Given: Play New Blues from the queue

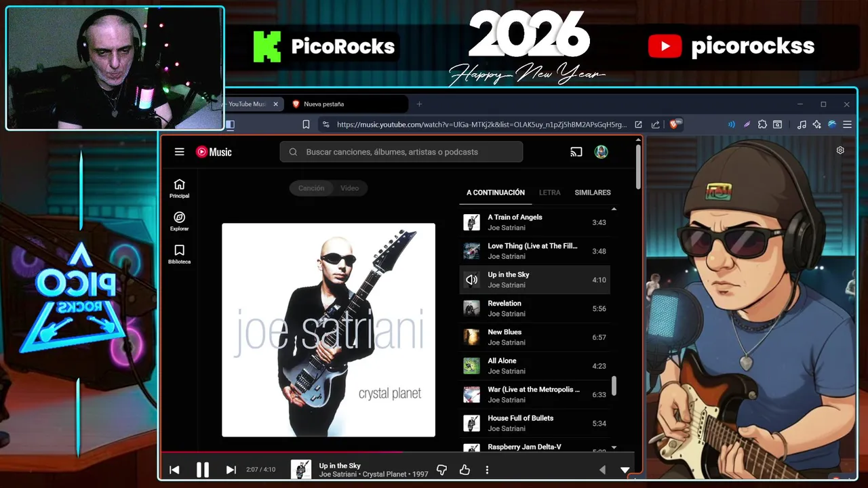Looking at the screenshot, I should (x=535, y=337).
